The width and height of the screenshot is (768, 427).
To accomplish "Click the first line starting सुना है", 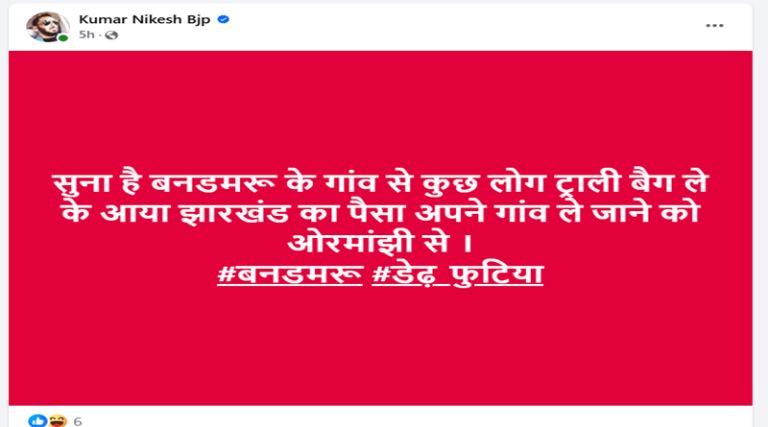I will [381, 183].
